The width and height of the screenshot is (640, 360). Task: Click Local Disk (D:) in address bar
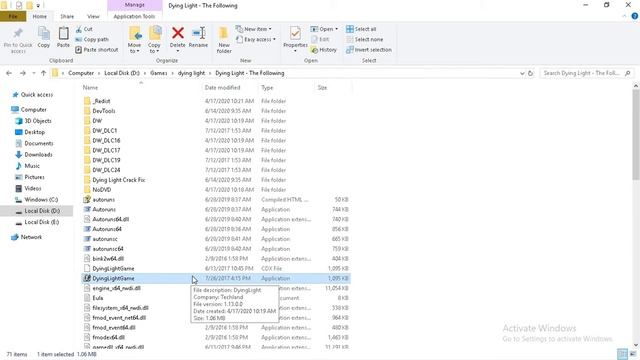pos(122,73)
